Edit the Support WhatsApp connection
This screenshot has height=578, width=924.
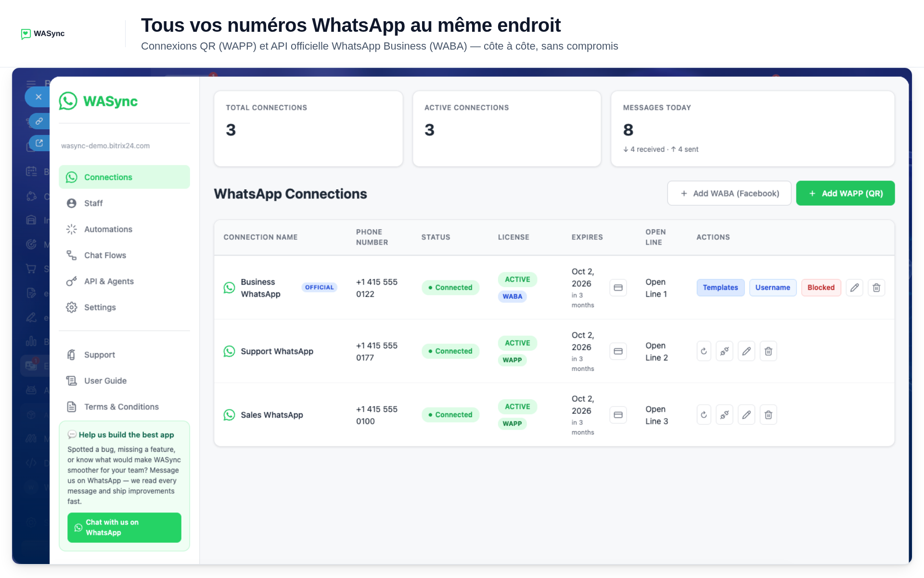pos(746,351)
